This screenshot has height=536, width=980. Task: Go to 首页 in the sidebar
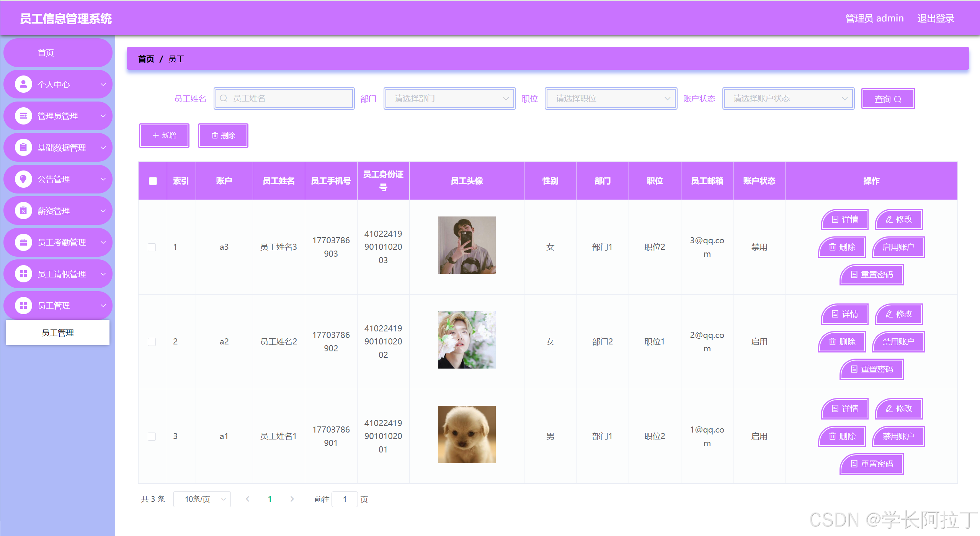[x=46, y=53]
